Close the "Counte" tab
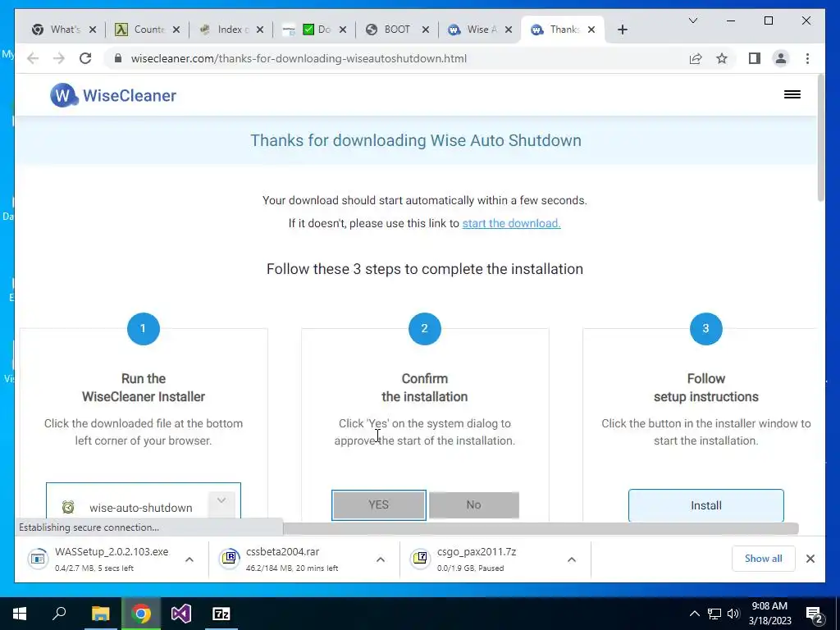The width and height of the screenshot is (840, 630). pos(176,30)
